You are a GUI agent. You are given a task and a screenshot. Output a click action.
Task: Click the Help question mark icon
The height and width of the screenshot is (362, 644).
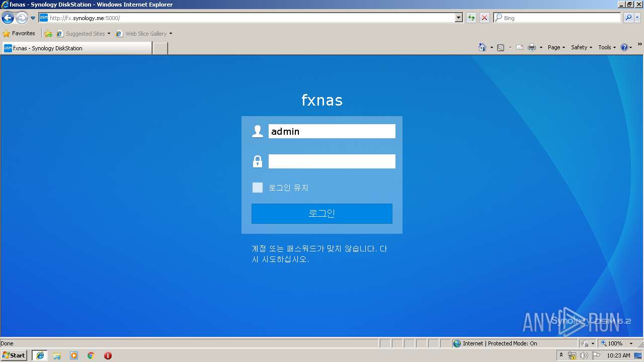tap(624, 47)
